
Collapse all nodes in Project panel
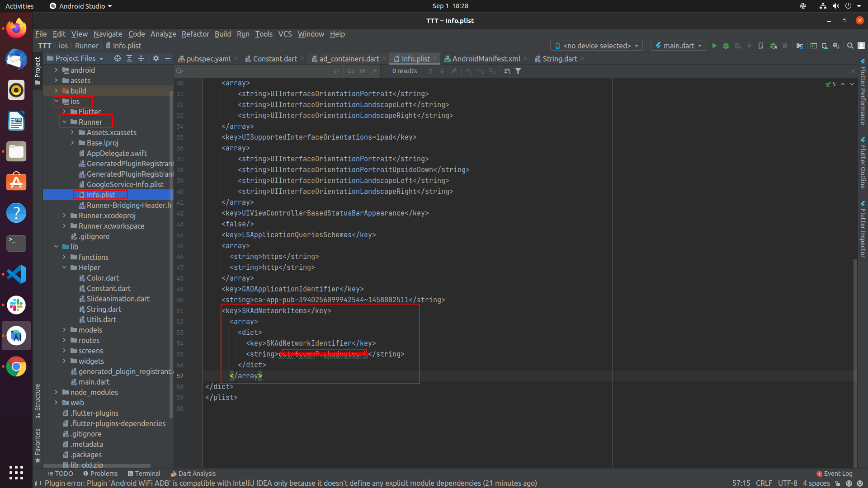coord(141,58)
